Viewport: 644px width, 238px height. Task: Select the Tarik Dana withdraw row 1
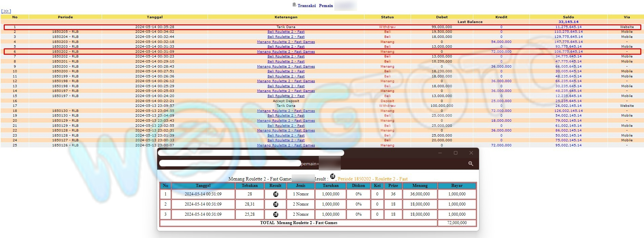click(286, 27)
